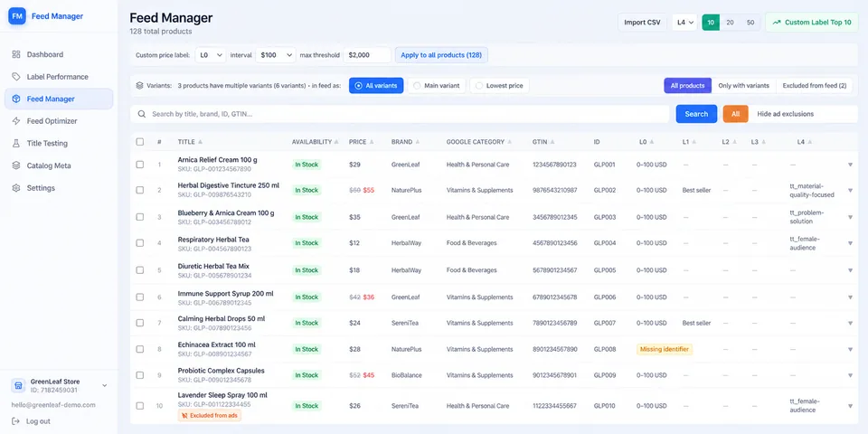Viewport: 868px width, 434px height.
Task: Click the Label Performance tag icon
Action: (16, 76)
